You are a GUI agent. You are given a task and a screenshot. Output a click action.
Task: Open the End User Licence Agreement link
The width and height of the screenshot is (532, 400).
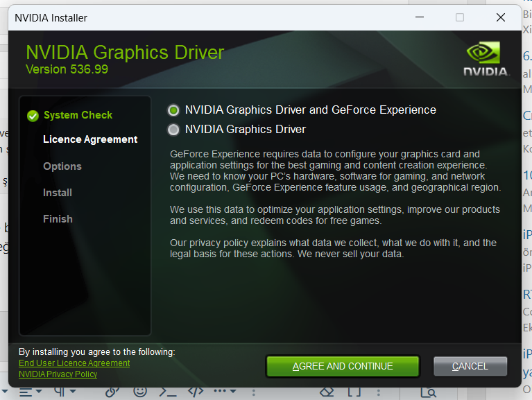(x=74, y=363)
